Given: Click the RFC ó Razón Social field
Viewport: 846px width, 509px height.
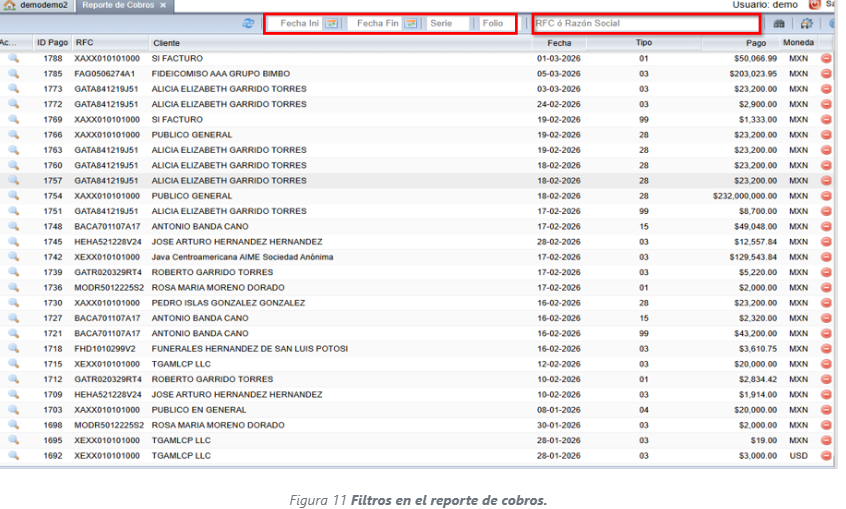Looking at the screenshot, I should point(645,23).
